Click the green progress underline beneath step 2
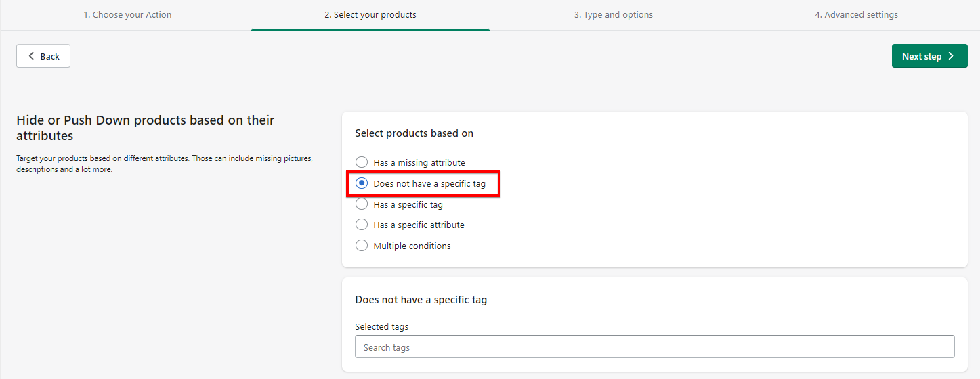Viewport: 980px width, 379px height. click(x=370, y=30)
